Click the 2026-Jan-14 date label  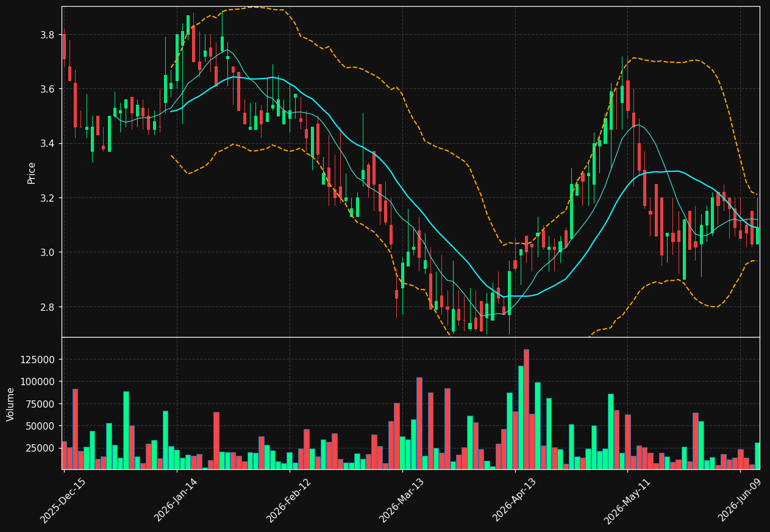click(176, 500)
